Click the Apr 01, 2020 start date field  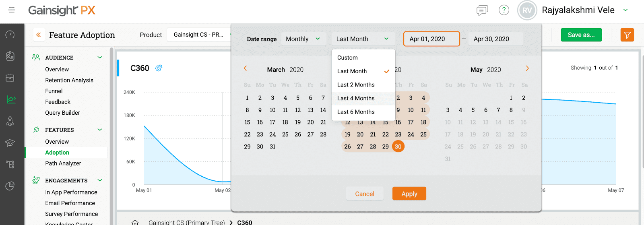coord(431,39)
